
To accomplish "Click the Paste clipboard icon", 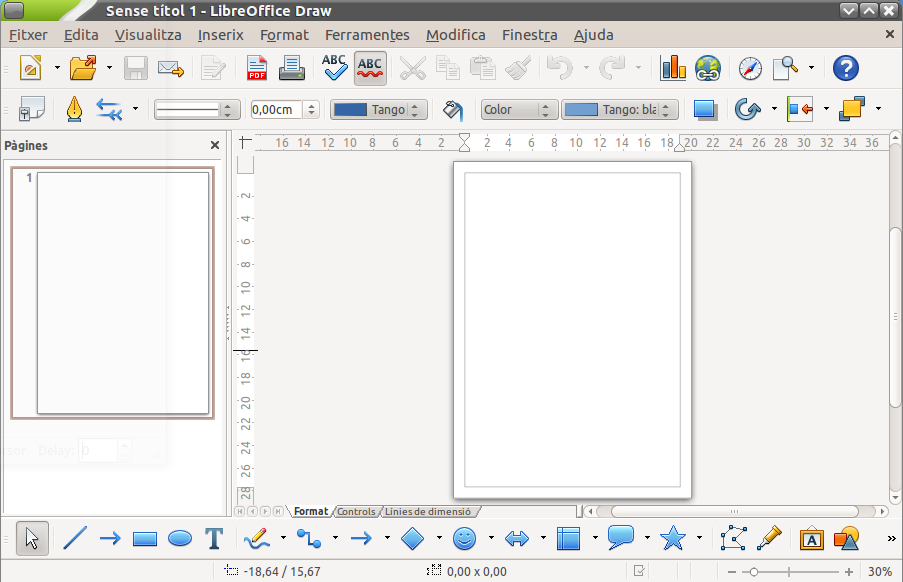I will [483, 68].
